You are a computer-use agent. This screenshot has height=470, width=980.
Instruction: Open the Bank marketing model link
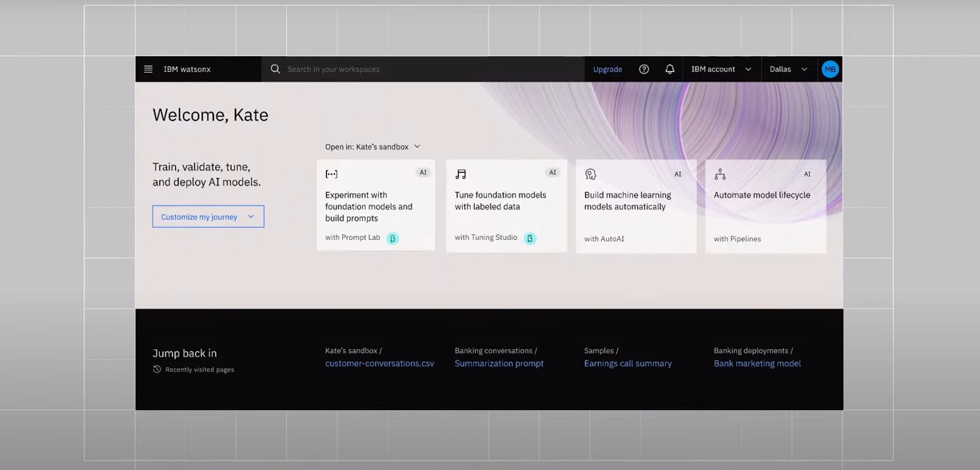coord(757,364)
